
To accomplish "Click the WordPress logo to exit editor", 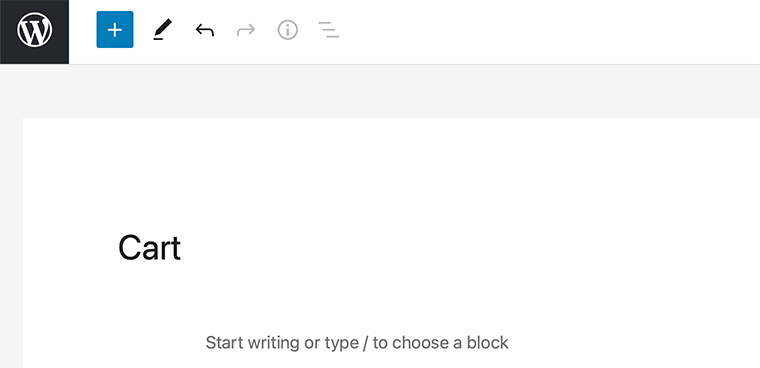I will [34, 32].
